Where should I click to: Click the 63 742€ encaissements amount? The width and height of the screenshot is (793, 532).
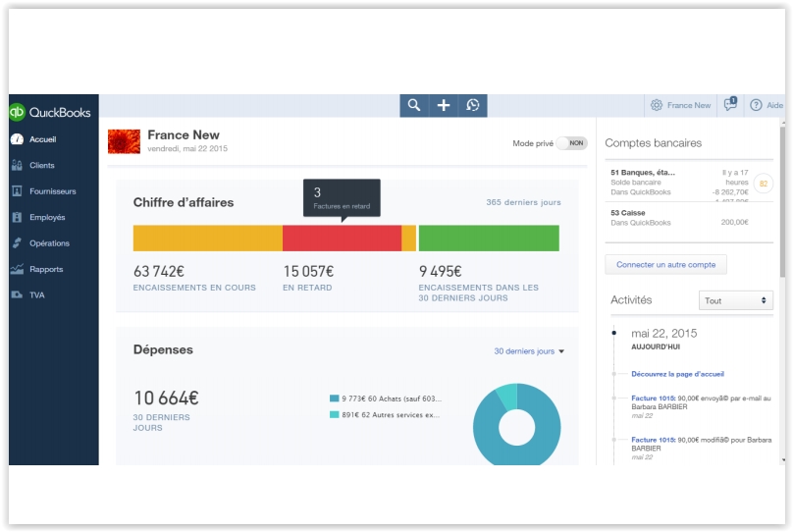tap(158, 272)
